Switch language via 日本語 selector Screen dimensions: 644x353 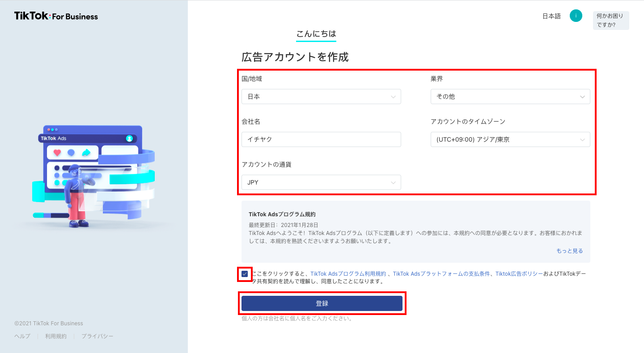click(551, 16)
